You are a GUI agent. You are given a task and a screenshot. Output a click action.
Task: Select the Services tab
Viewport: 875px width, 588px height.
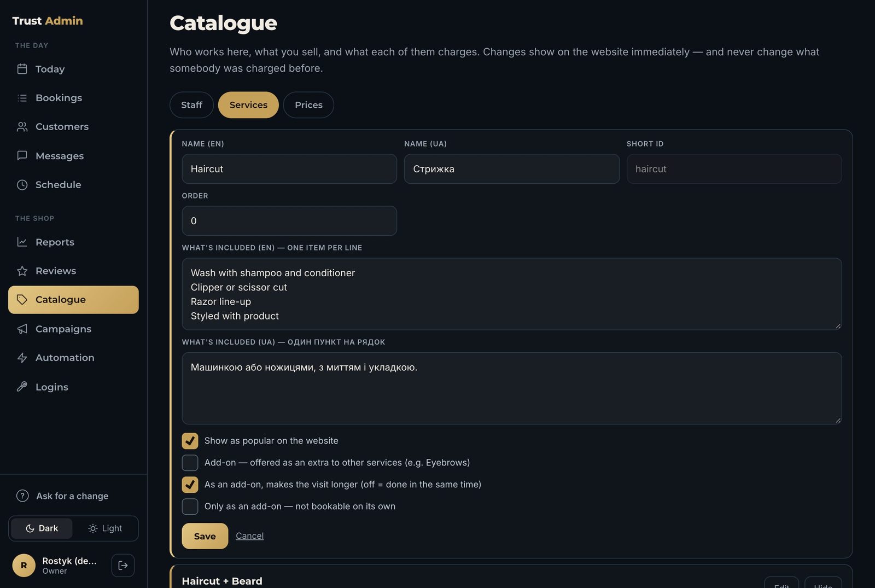(x=248, y=105)
